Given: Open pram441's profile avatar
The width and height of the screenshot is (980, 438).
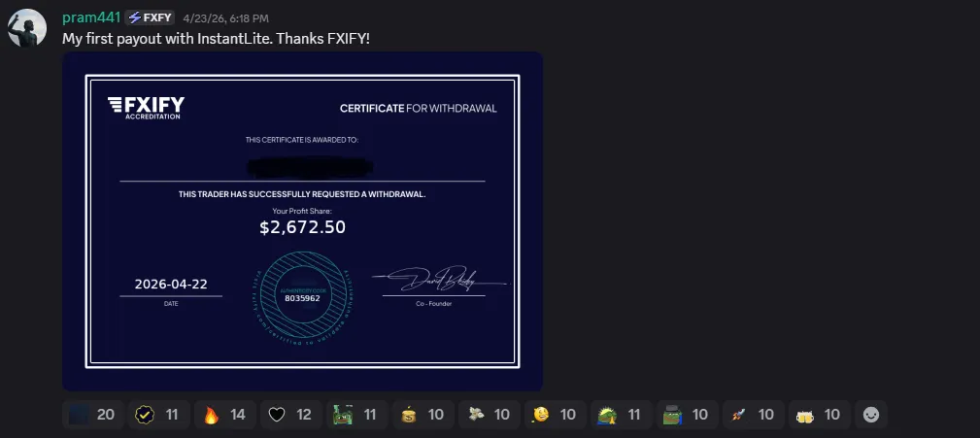Looking at the screenshot, I should click(x=27, y=27).
